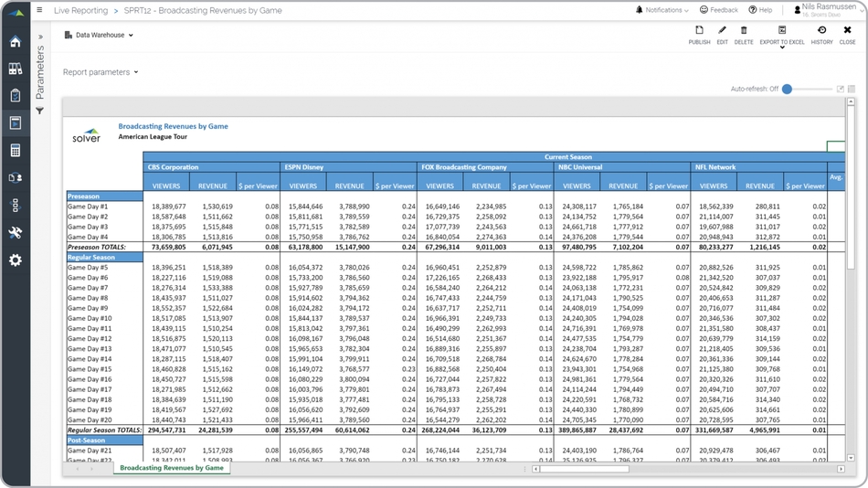The height and width of the screenshot is (488, 868).
Task: Open the Data Warehouse dropdown
Action: coord(99,36)
